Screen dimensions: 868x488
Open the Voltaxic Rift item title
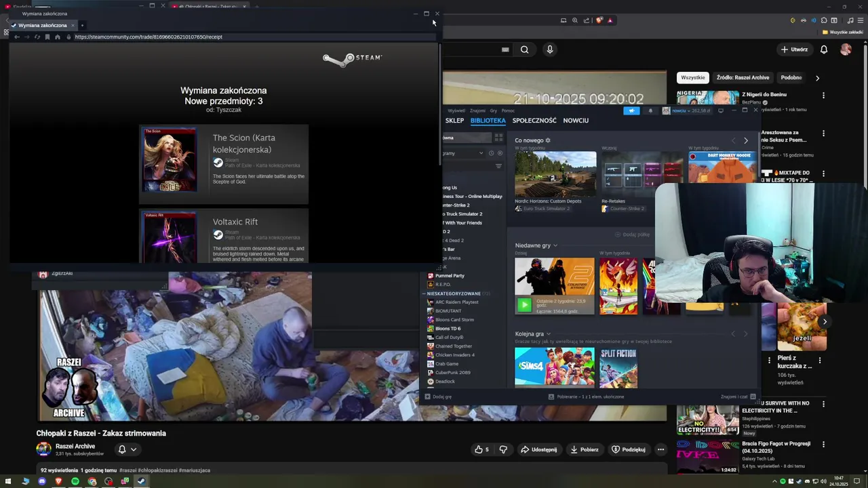235,222
